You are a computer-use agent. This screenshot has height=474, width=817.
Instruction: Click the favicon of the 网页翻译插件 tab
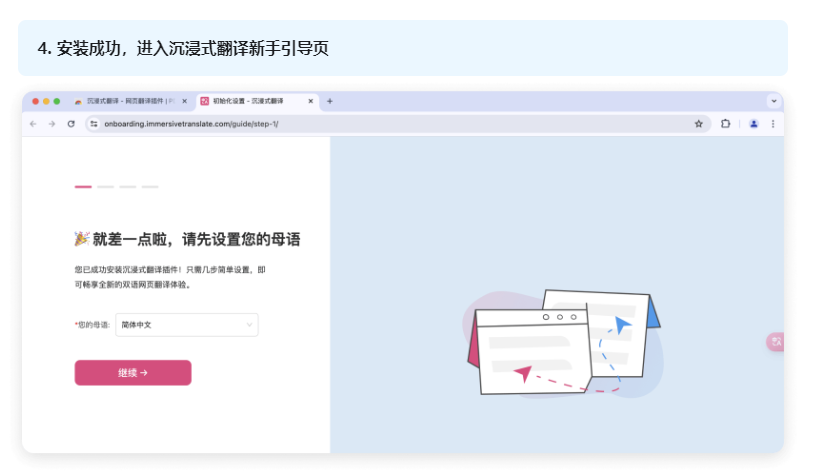point(78,101)
